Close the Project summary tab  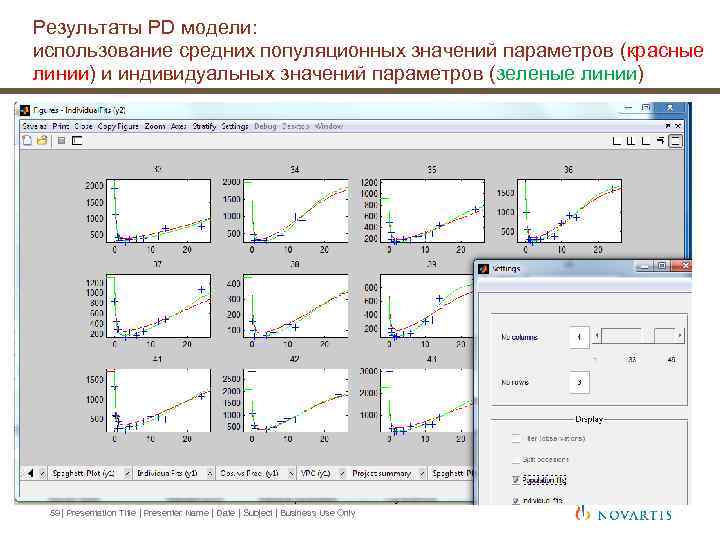[x=422, y=473]
